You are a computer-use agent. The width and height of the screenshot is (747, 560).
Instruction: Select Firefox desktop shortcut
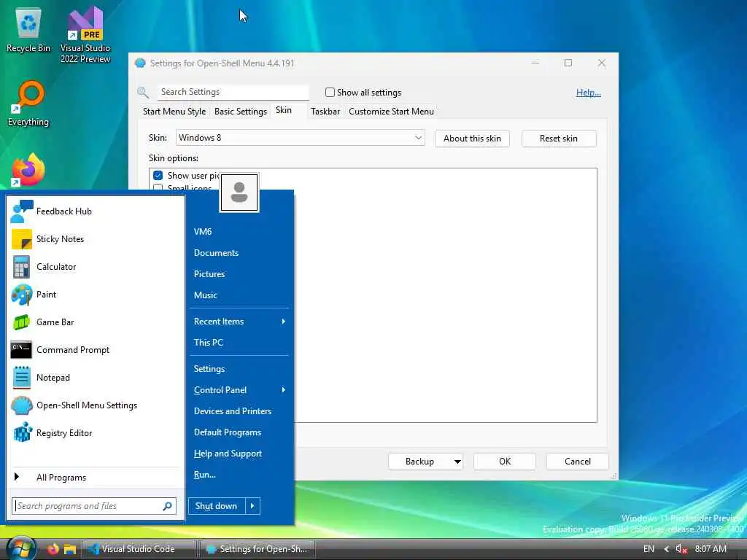[28, 170]
